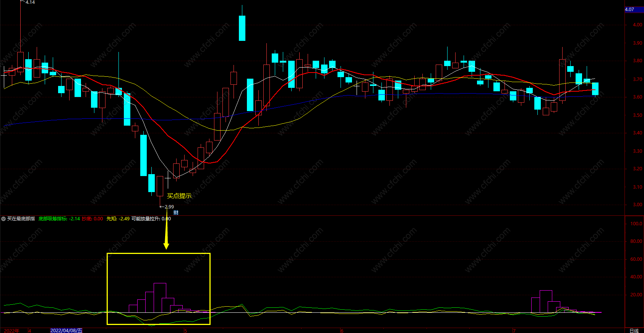This screenshot has height=333, width=644.
Task: Select the 可能放量拉升 value label
Action: 151,219
